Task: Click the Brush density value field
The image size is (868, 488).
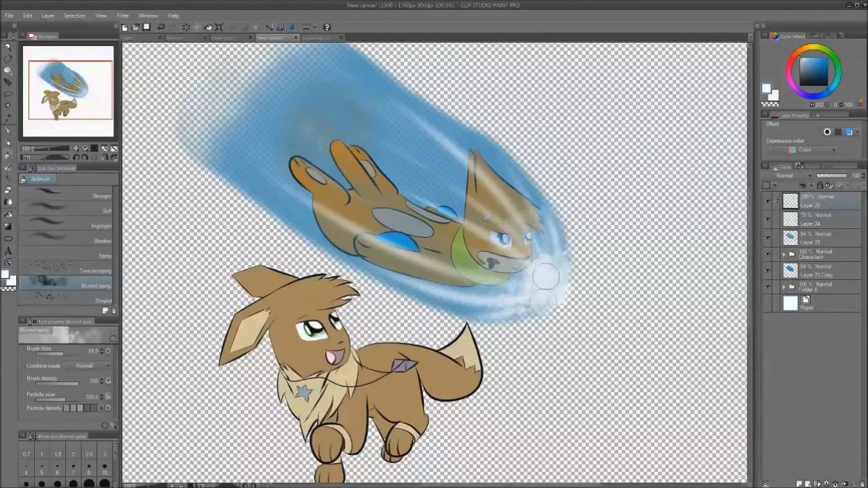Action: point(94,381)
